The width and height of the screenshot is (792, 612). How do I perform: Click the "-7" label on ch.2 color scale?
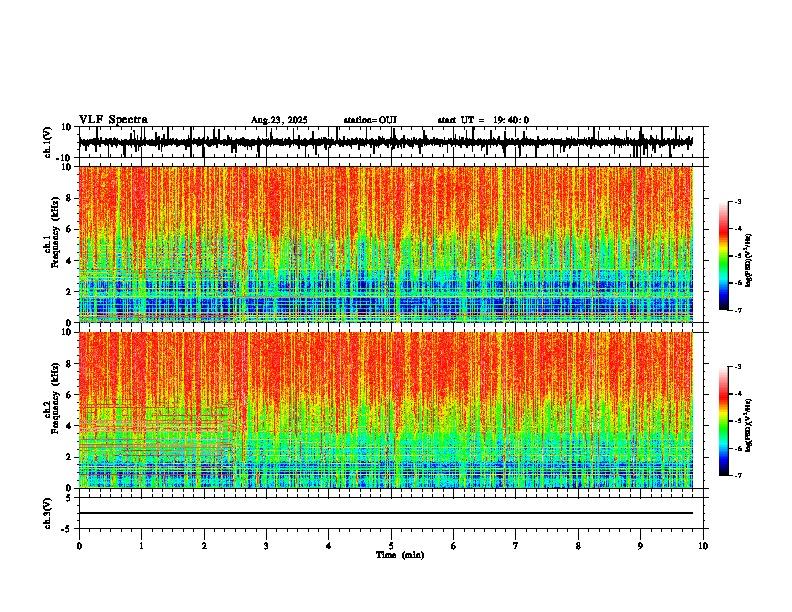[x=737, y=475]
